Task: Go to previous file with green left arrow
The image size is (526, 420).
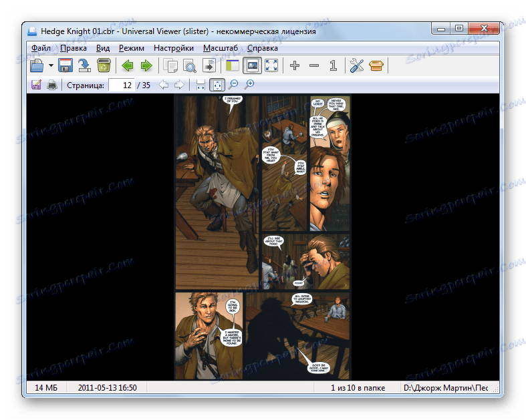Action: [x=128, y=65]
